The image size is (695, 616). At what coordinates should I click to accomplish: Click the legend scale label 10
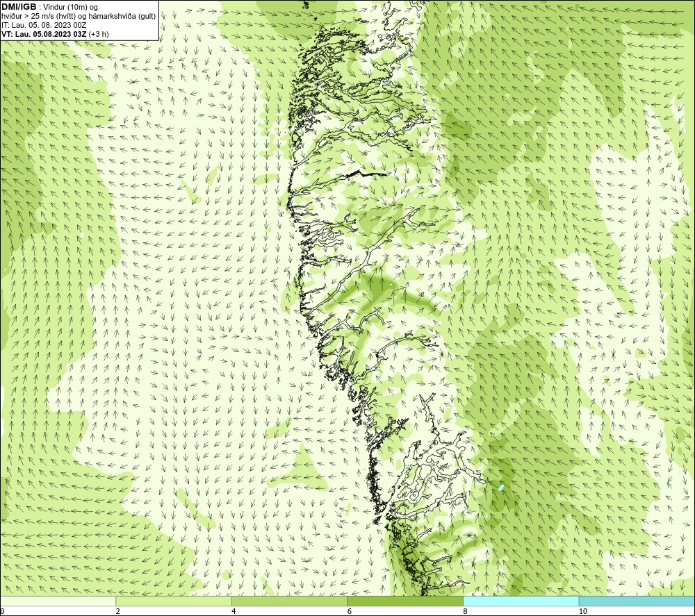click(583, 612)
